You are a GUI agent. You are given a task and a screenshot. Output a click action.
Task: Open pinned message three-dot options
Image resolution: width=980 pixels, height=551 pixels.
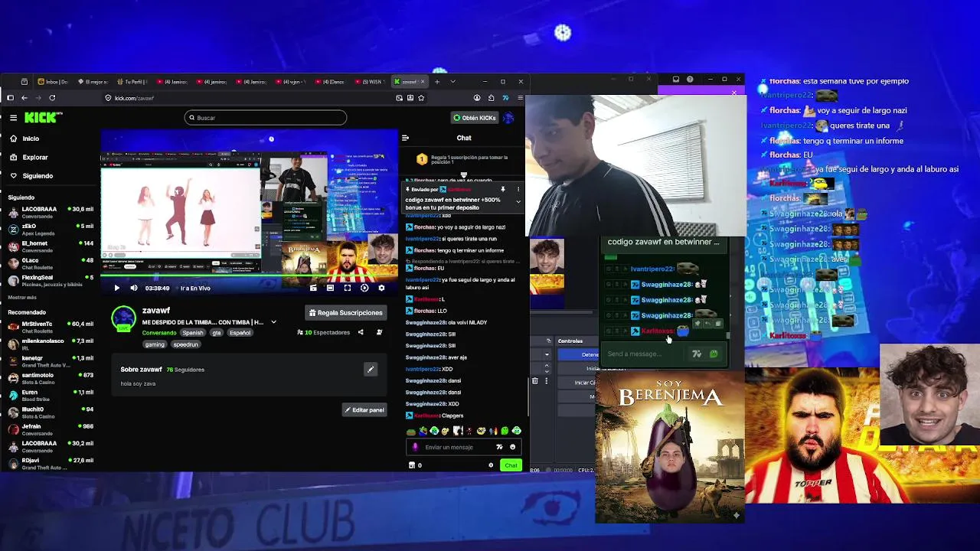tap(518, 189)
